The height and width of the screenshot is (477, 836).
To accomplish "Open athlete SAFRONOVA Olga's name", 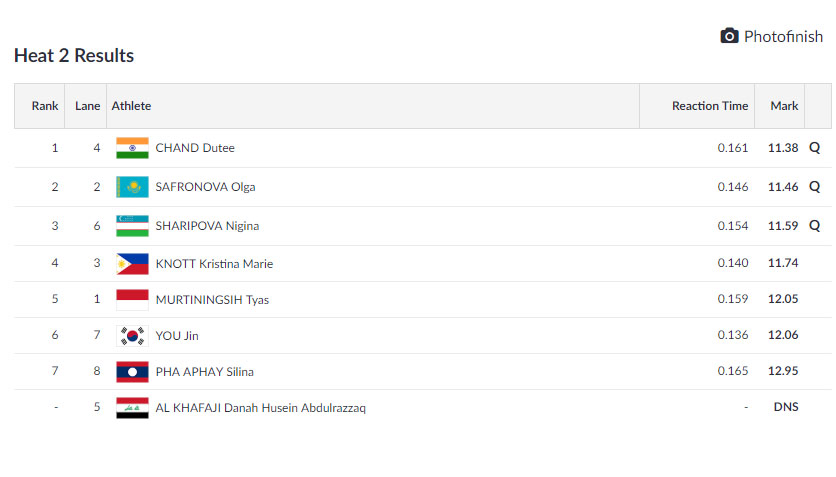I will pos(205,187).
